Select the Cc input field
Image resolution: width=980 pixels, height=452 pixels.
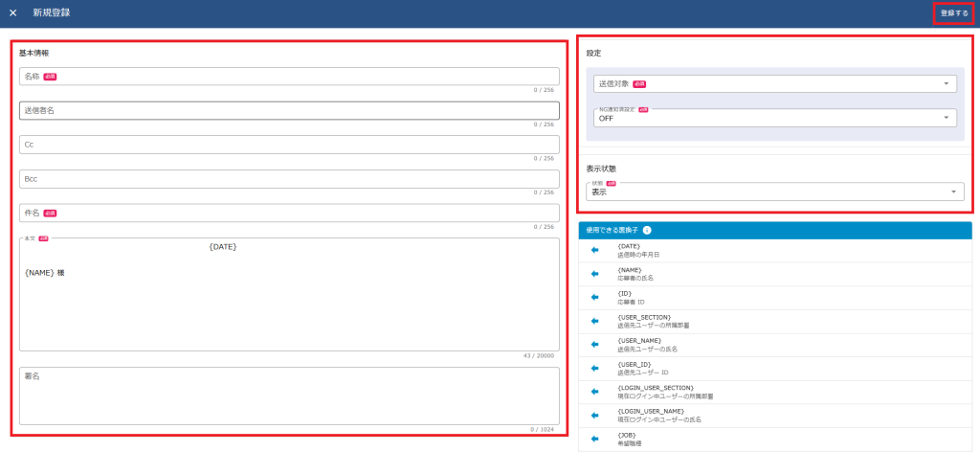[x=289, y=145]
